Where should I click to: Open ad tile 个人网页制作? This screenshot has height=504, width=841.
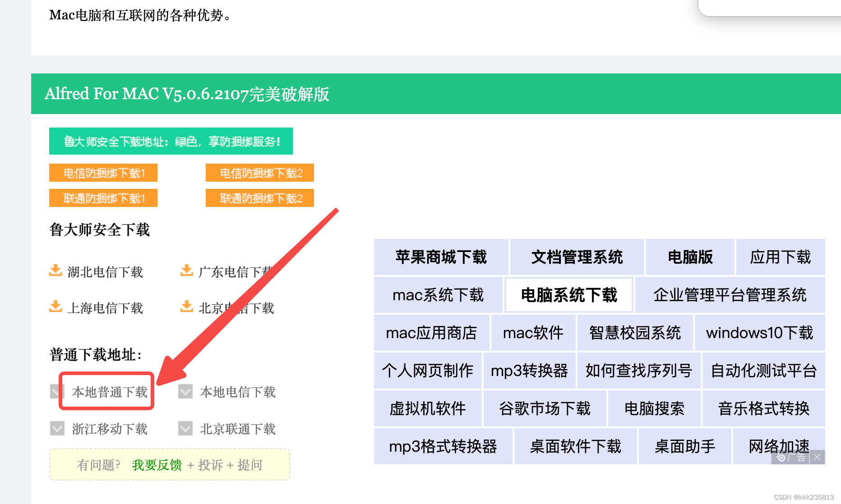[x=428, y=371]
